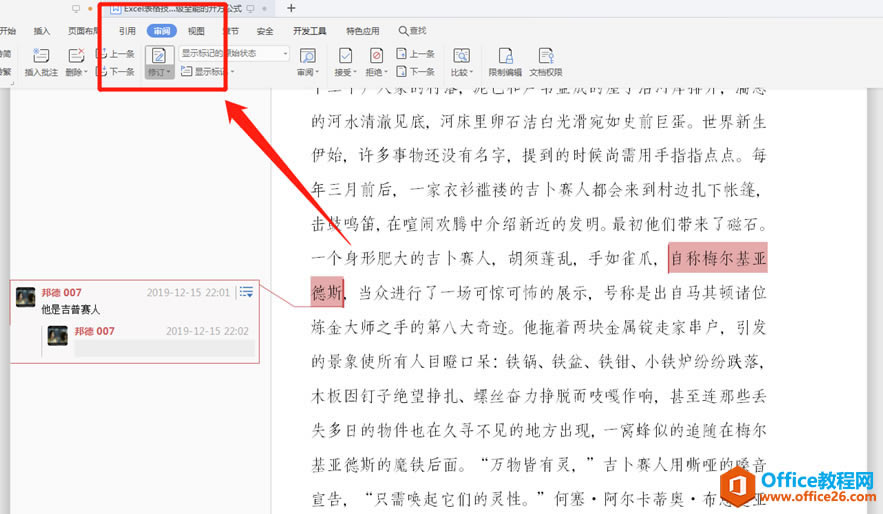
Task: Click highlighted text 德斯
Action: pos(327,292)
